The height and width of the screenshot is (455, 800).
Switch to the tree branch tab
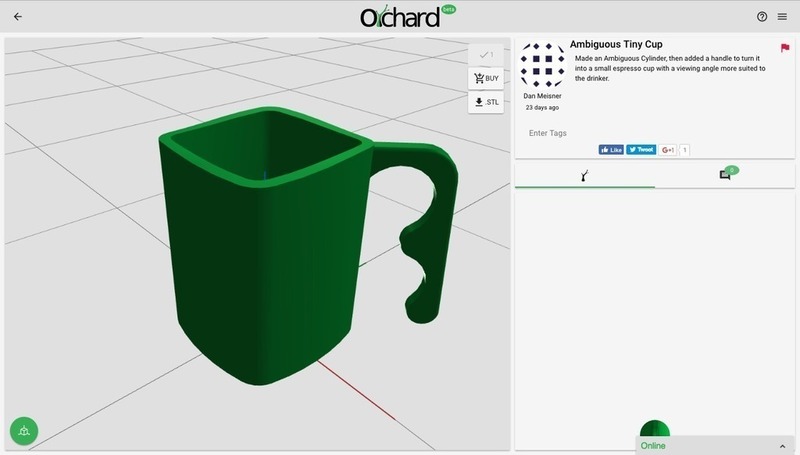[585, 176]
